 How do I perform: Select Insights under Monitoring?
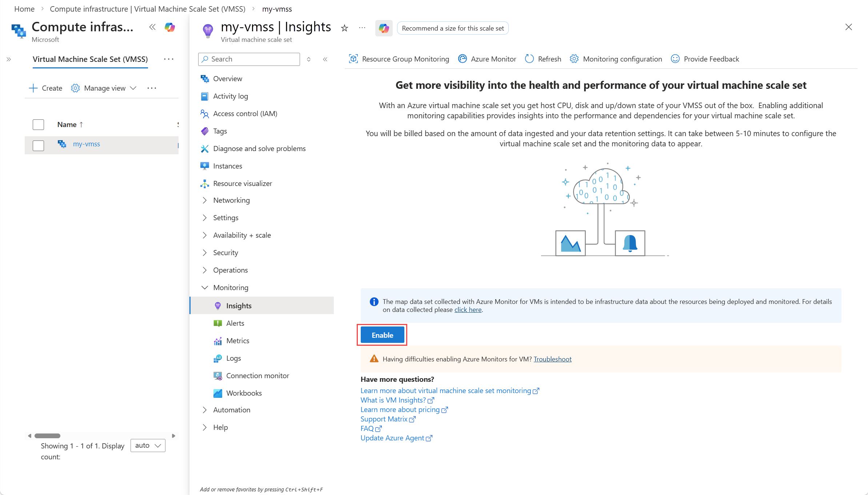click(x=262, y=306)
